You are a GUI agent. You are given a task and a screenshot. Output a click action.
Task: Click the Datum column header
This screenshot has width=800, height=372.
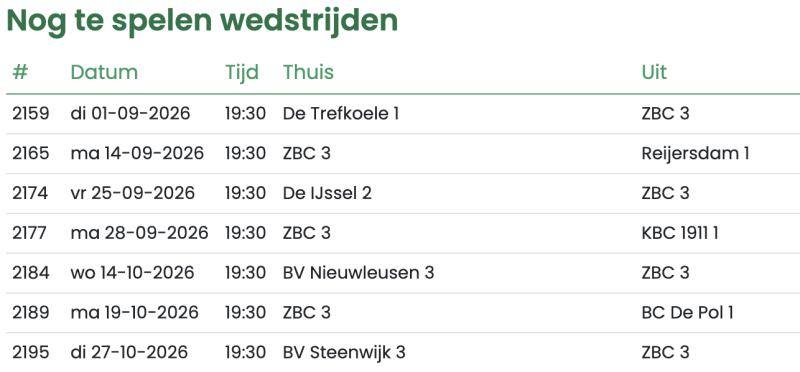coord(104,72)
